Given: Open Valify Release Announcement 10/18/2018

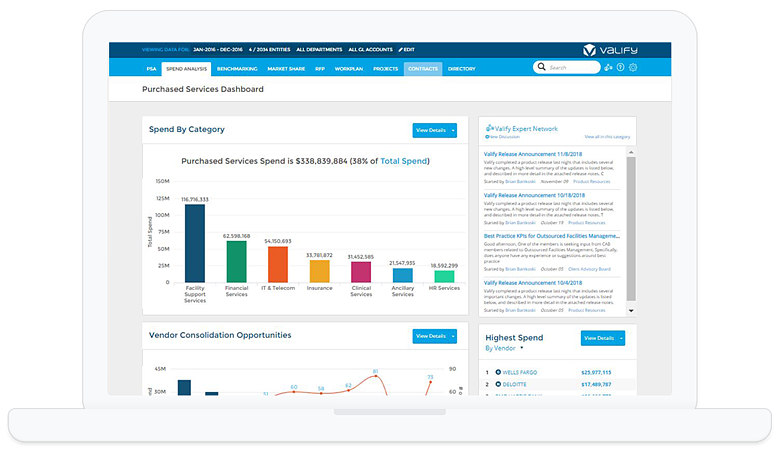Looking at the screenshot, I should (x=534, y=195).
